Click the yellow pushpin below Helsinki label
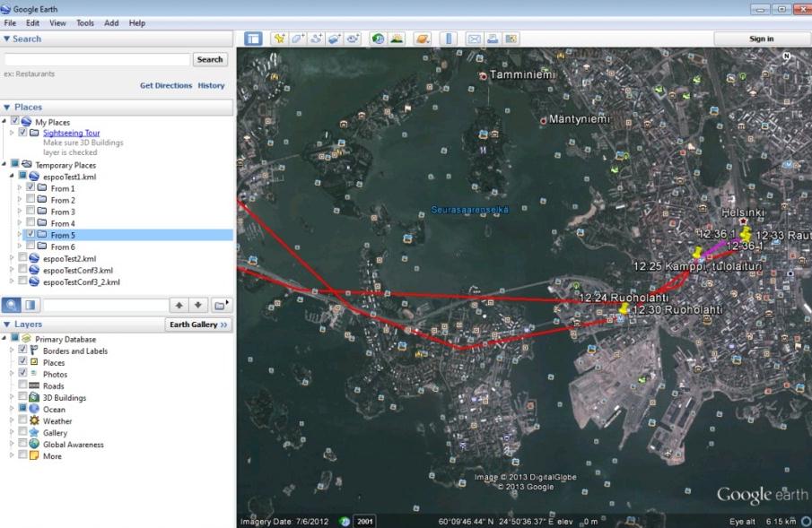 [746, 233]
